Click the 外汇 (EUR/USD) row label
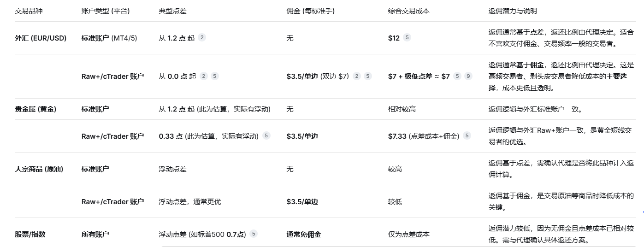The image size is (644, 247). pos(41,38)
